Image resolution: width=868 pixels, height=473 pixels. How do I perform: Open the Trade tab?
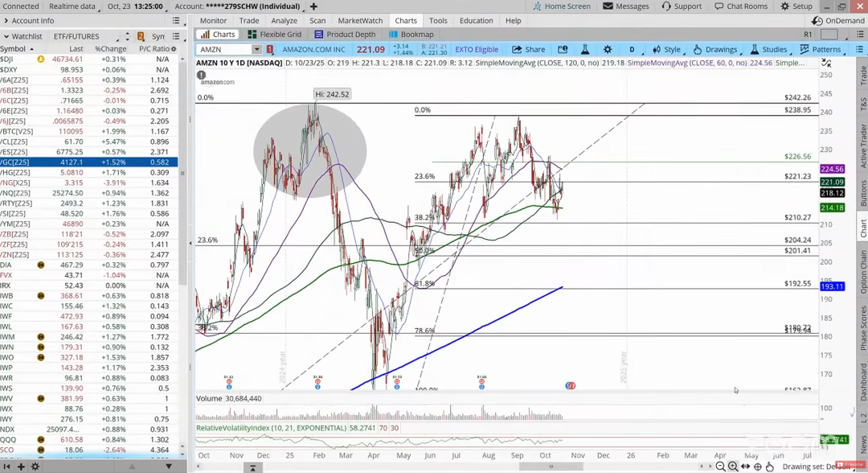coord(249,20)
